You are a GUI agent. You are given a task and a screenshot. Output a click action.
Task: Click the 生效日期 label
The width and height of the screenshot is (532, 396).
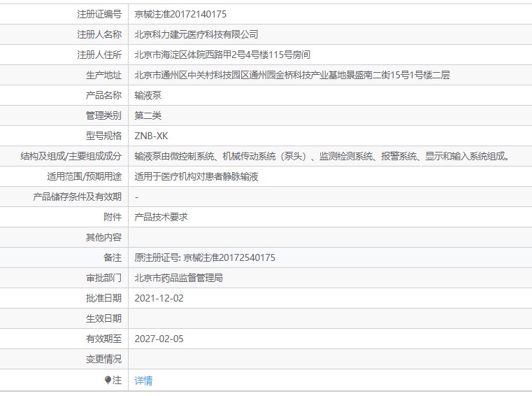click(x=103, y=318)
